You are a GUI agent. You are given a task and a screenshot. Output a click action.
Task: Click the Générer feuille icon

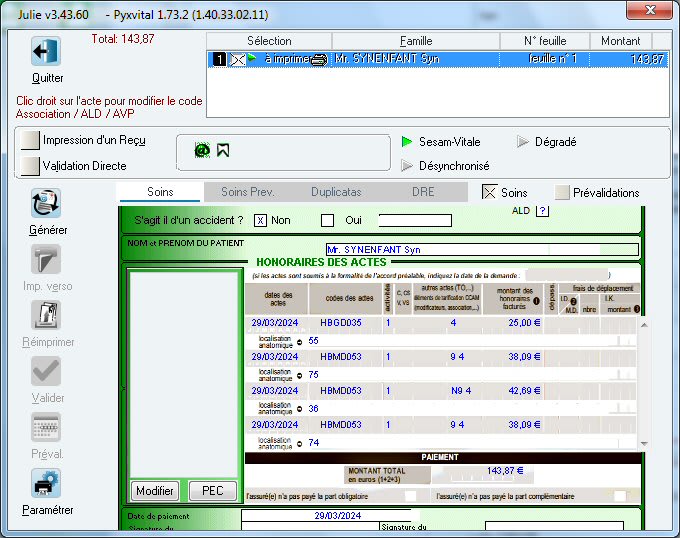pyautogui.click(x=46, y=203)
